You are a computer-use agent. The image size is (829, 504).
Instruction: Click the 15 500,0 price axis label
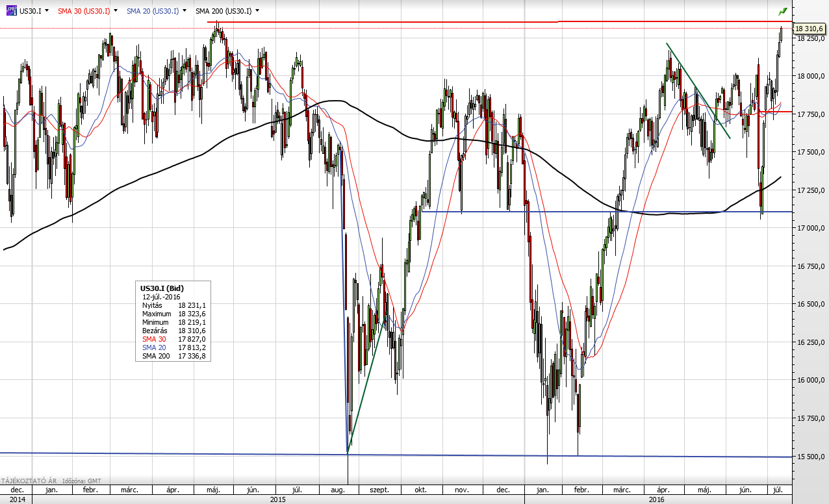click(810, 456)
